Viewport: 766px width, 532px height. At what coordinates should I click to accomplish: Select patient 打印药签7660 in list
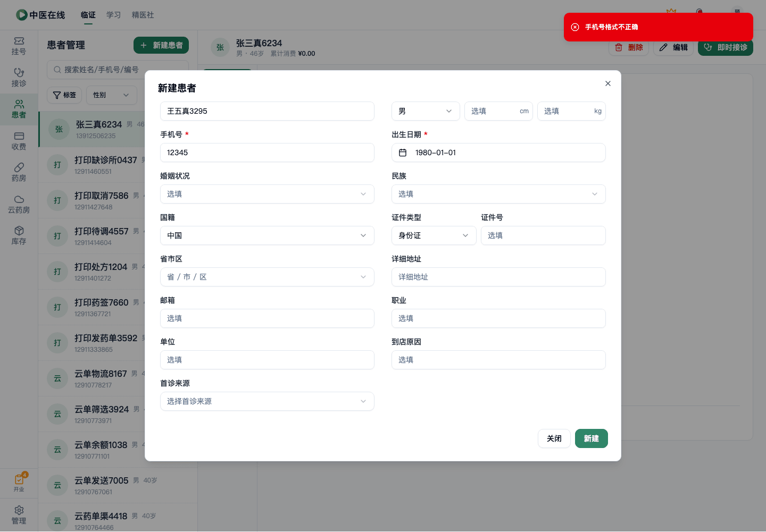[x=91, y=307]
